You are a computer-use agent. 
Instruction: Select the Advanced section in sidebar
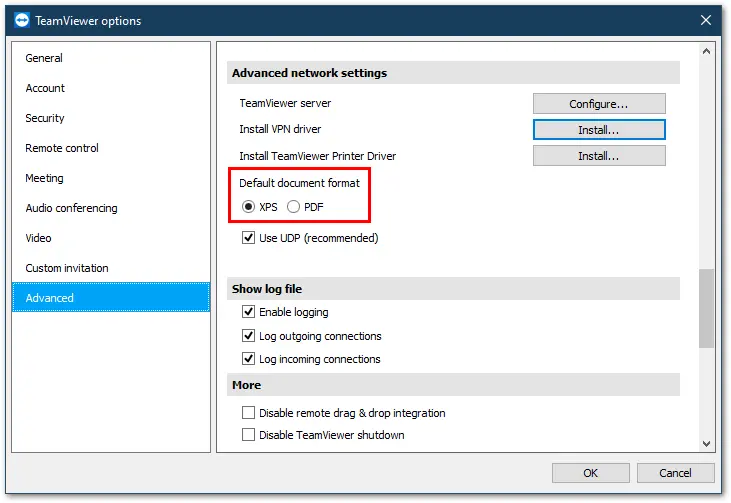coord(111,297)
